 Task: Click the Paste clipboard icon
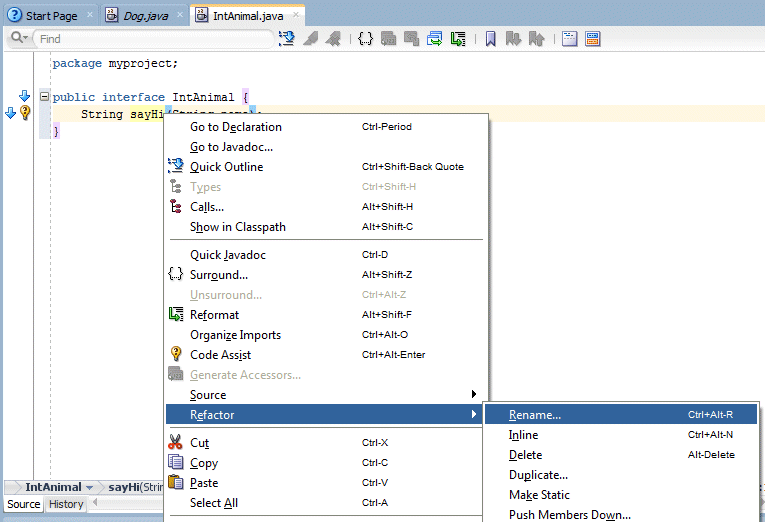tap(175, 482)
